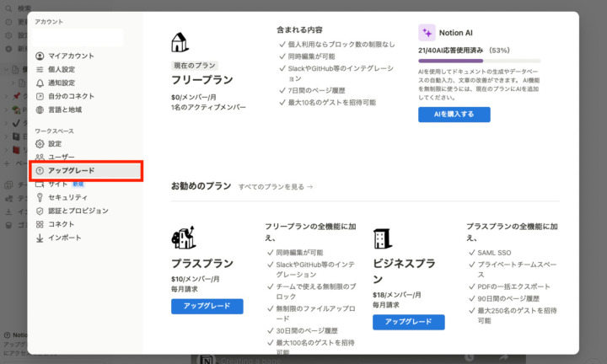
Task: Click the AIを購入する button
Action: point(454,115)
